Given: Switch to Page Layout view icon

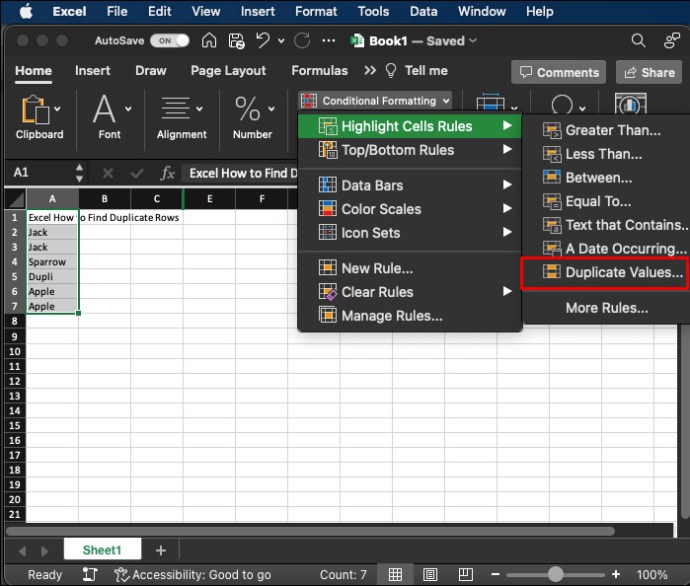Looking at the screenshot, I should point(430,575).
